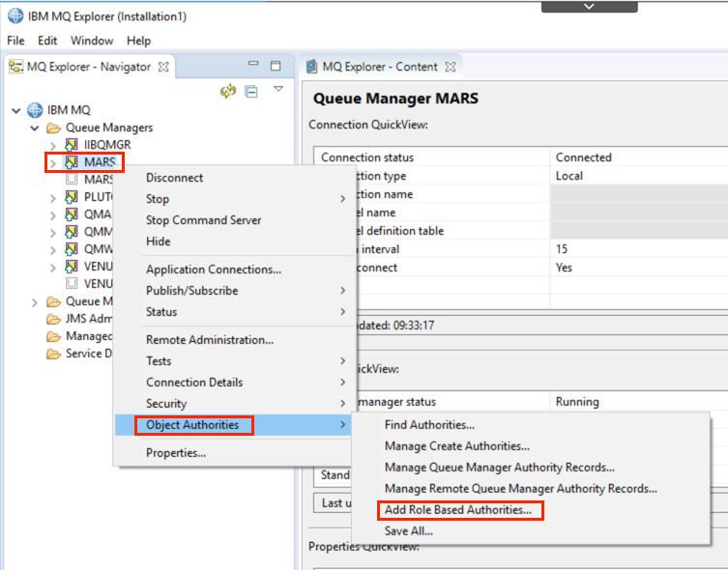Open the Edit menu
728x570 pixels.
47,41
